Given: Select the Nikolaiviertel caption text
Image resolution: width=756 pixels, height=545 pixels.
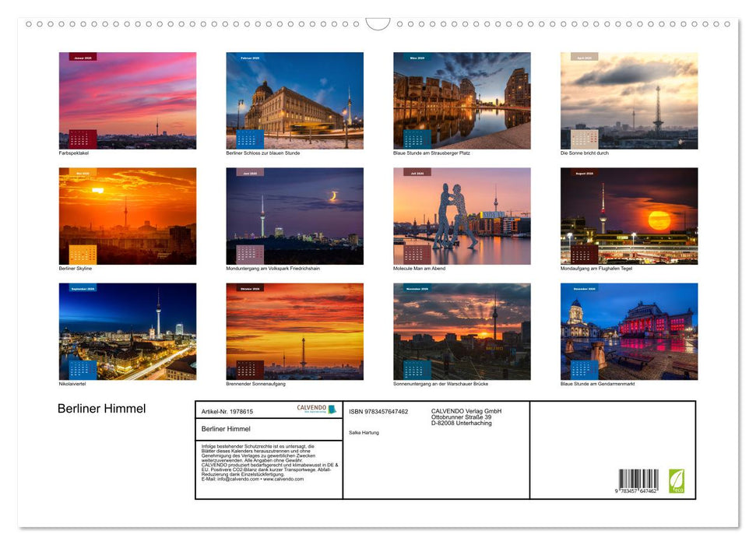Looking at the screenshot, I should [73, 383].
